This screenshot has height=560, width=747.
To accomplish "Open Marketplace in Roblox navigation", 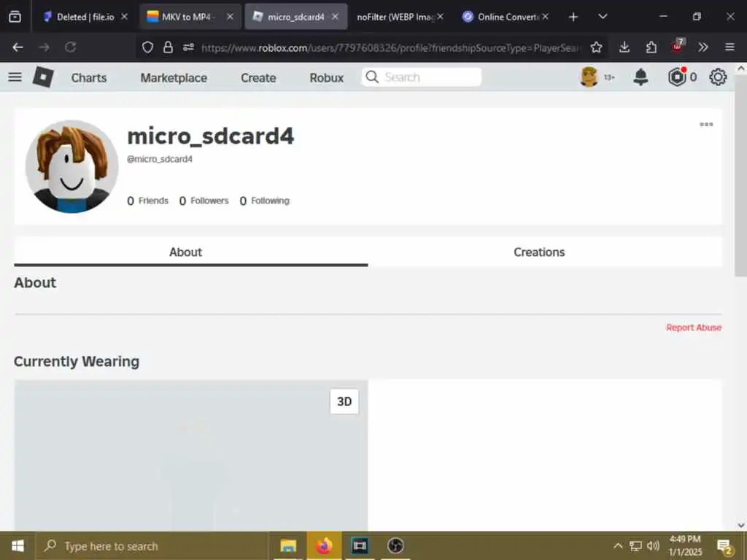I will tap(174, 77).
